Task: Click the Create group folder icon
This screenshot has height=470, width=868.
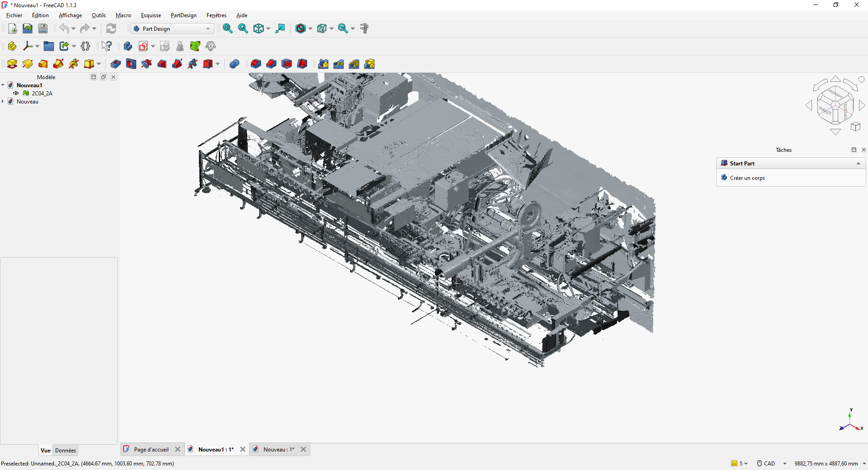Action: tap(49, 46)
